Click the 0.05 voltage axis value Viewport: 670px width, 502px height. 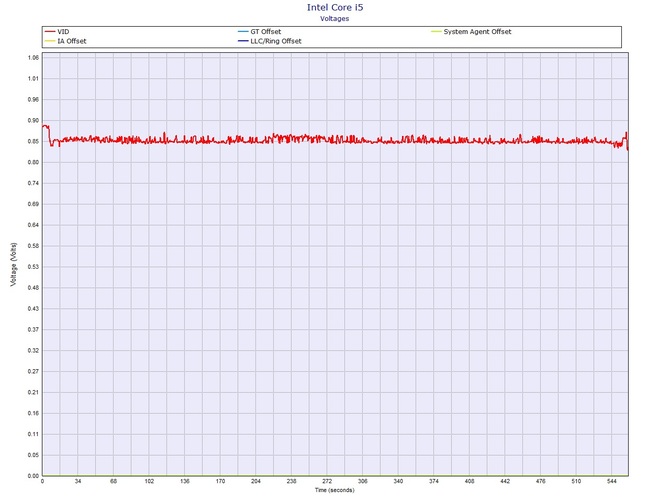(x=33, y=455)
